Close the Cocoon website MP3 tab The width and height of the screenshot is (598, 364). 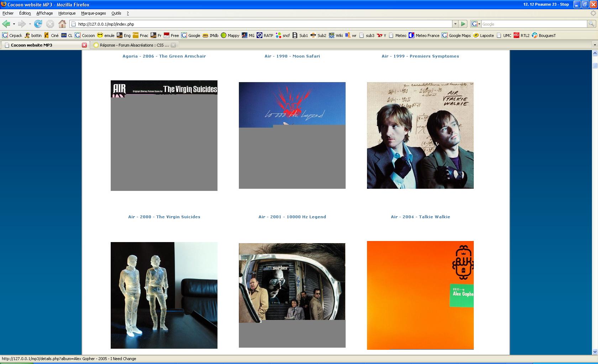click(x=84, y=45)
